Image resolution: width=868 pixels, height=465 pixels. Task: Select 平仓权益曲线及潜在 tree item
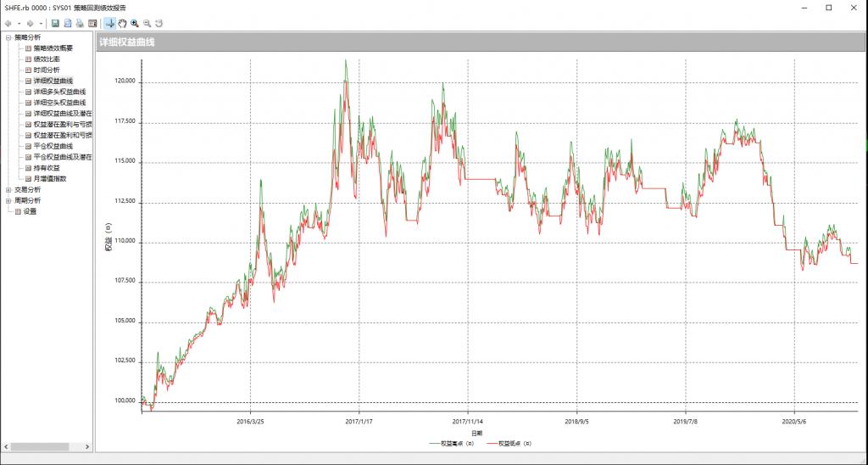coord(63,157)
